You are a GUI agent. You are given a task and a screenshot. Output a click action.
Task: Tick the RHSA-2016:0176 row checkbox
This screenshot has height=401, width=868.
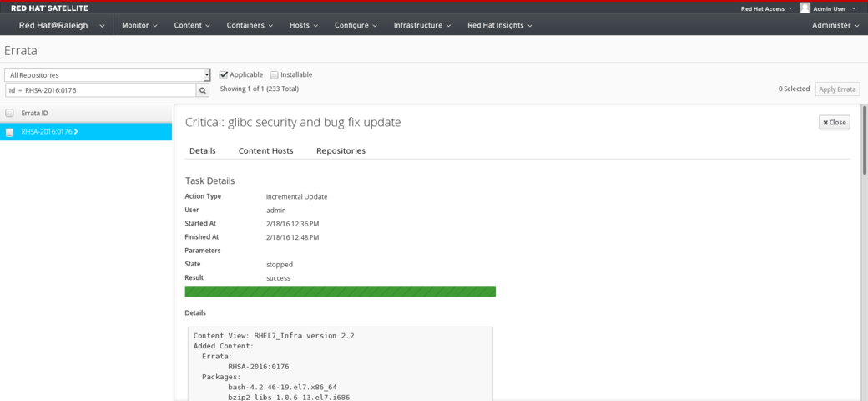[x=9, y=132]
